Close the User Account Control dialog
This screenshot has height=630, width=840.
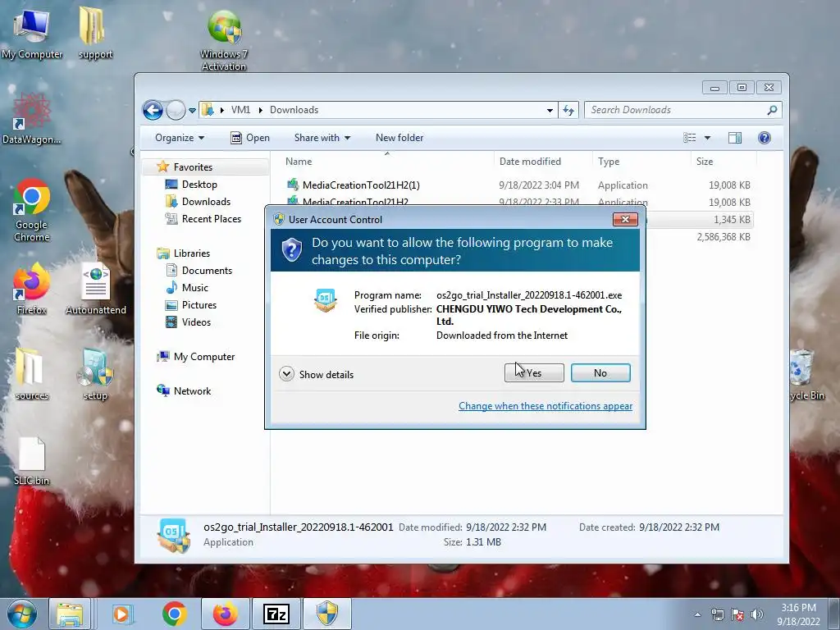[625, 219]
